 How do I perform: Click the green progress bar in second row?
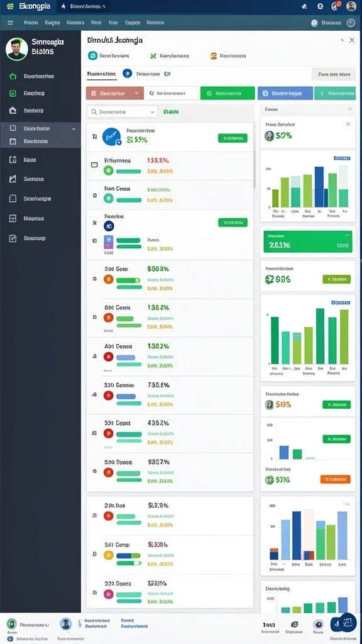(x=129, y=172)
